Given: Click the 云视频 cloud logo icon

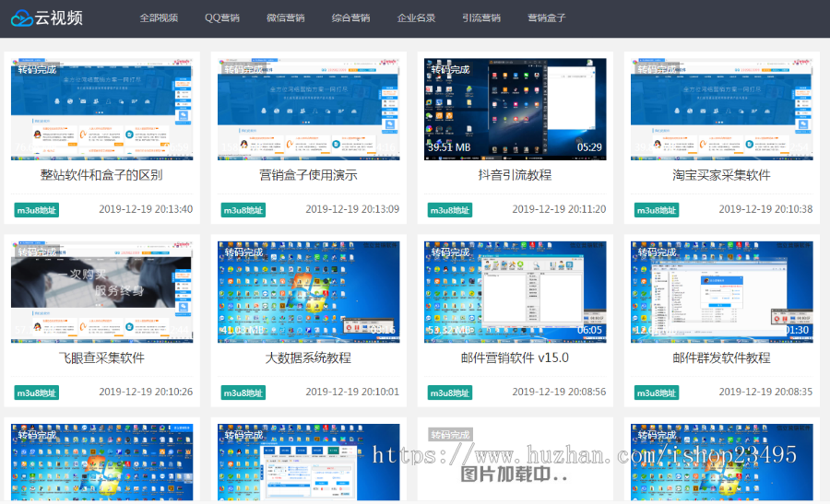Looking at the screenshot, I should (x=22, y=18).
